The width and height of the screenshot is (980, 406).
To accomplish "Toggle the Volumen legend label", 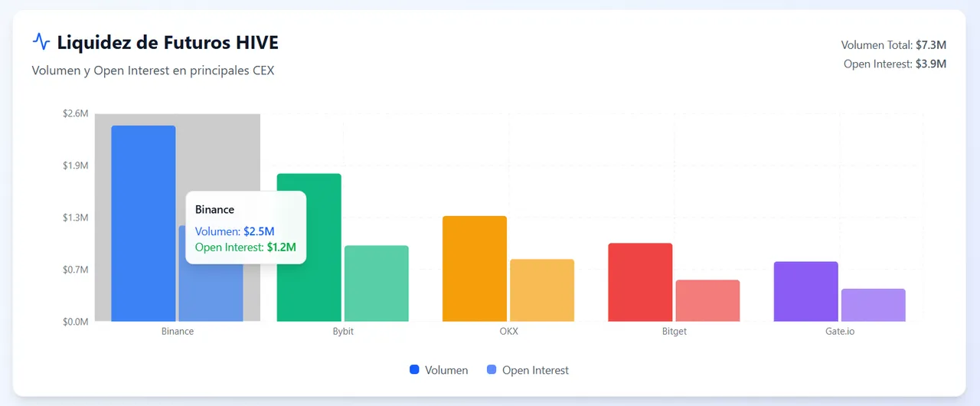I will pos(446,370).
